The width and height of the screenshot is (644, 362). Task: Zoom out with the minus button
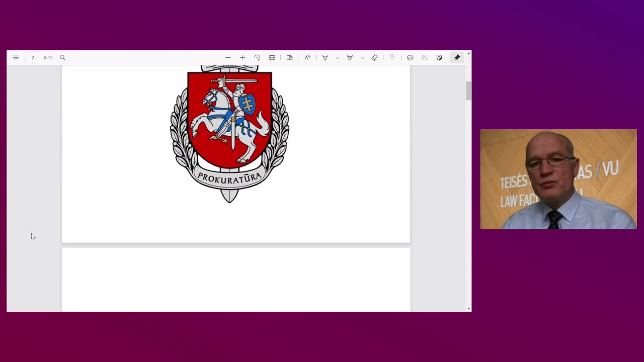[x=228, y=58]
